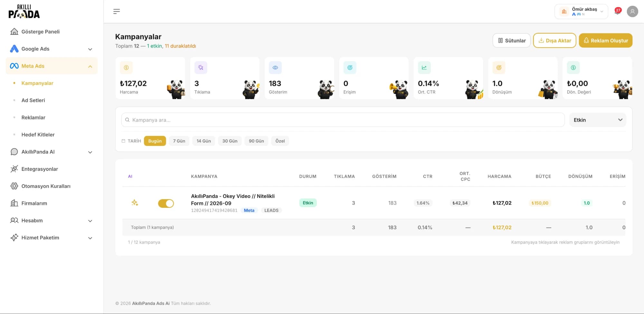Toggle the hamburger sidebar menu icon
This screenshot has width=644, height=314.
click(x=117, y=12)
